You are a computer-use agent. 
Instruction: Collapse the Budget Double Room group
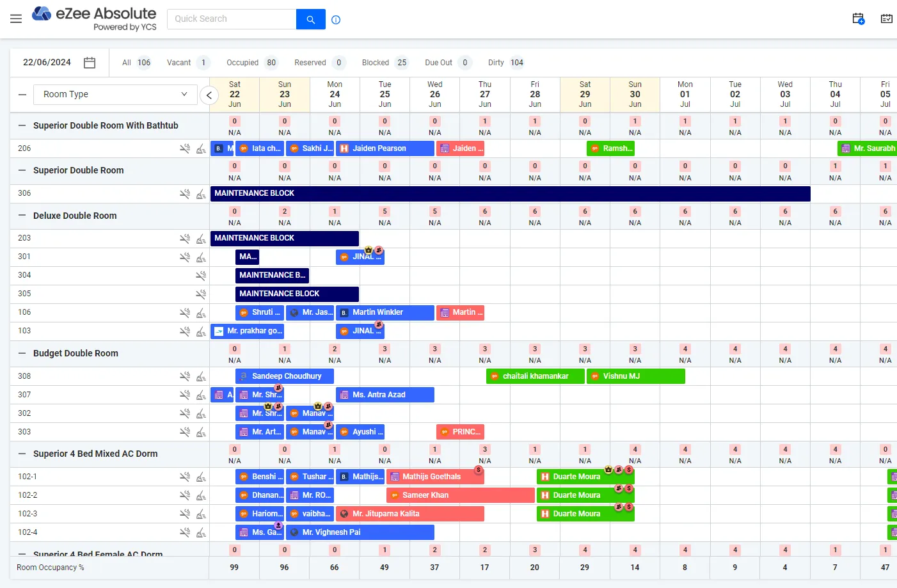(22, 353)
